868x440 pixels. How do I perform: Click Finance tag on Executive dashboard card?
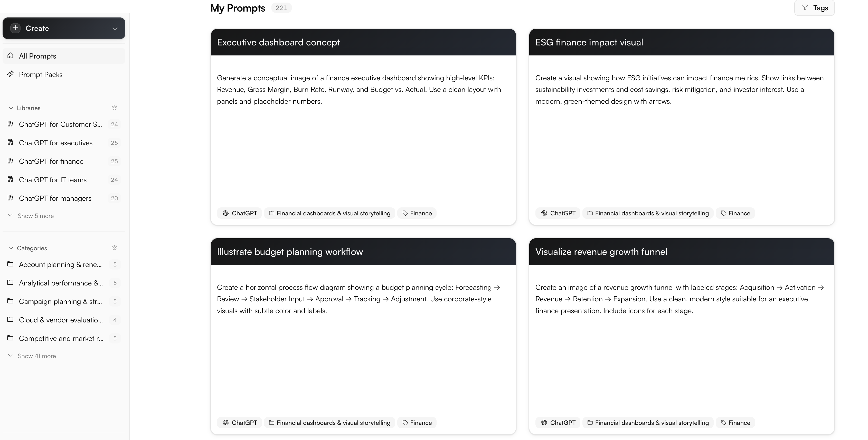coord(417,213)
